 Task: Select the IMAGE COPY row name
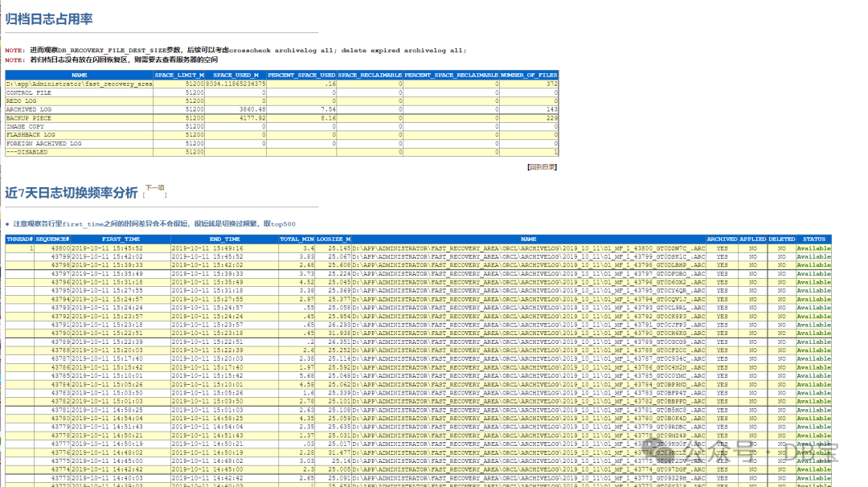coord(25,126)
